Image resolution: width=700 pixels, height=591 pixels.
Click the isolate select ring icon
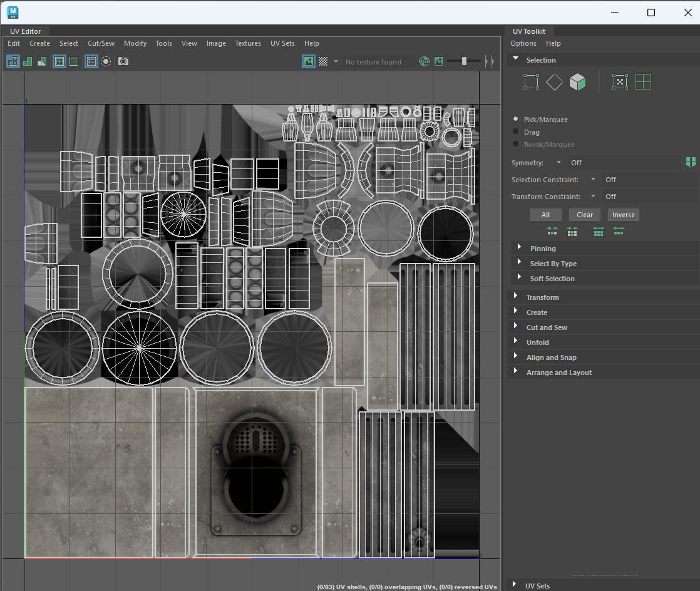pyautogui.click(x=106, y=61)
